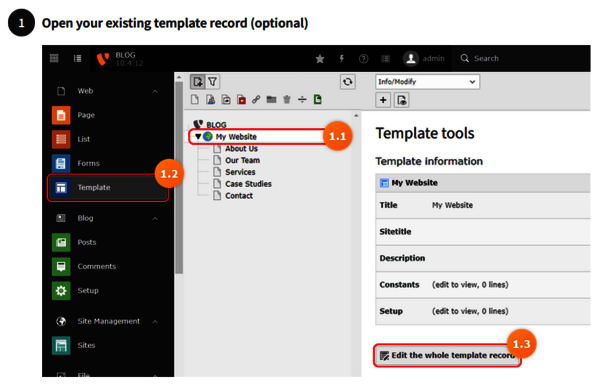
Task: Click the module menu vertical scrollbar
Action: tap(179, 178)
